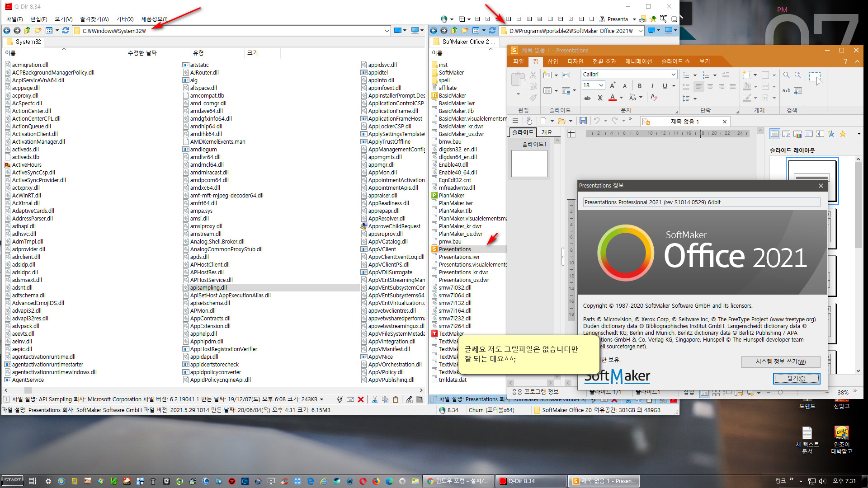Switch to 디자인 ribbon tab

(x=576, y=61)
